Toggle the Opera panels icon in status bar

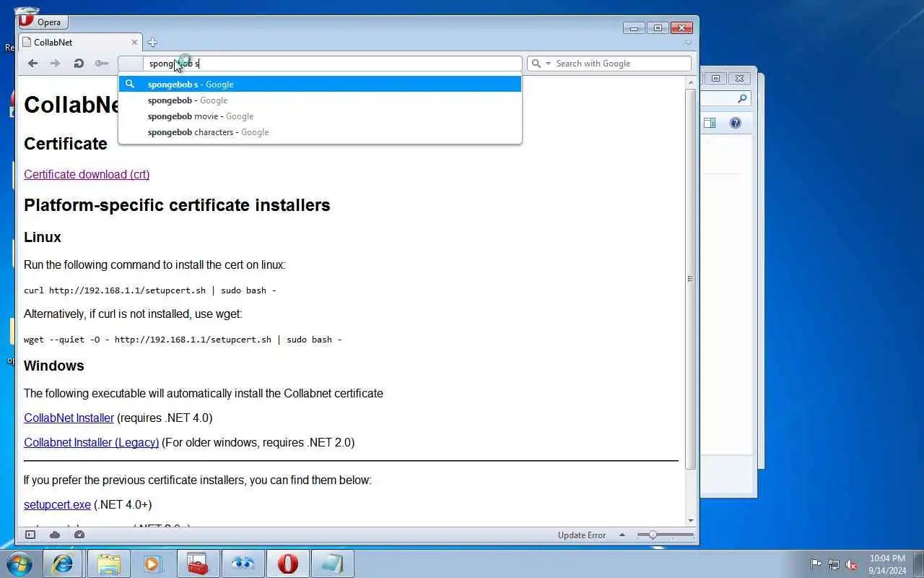pyautogui.click(x=30, y=535)
